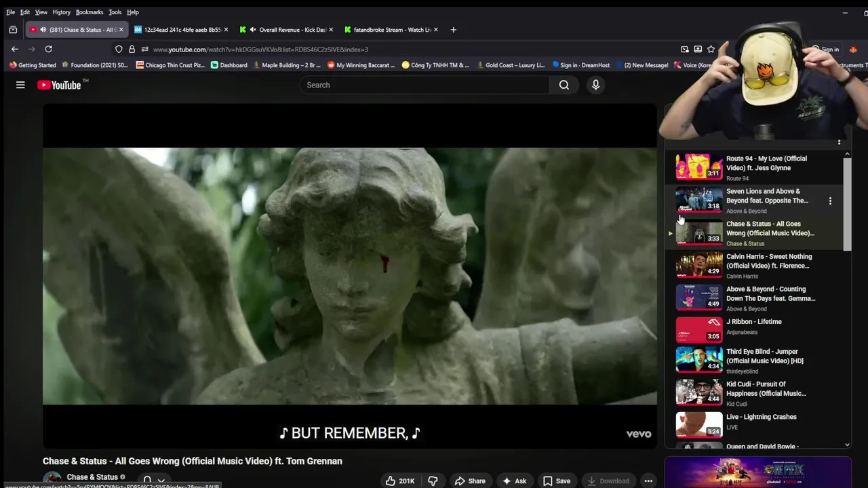This screenshot has width=868, height=488.
Task: Close the Chase & Status YouTube tab
Action: point(121,30)
